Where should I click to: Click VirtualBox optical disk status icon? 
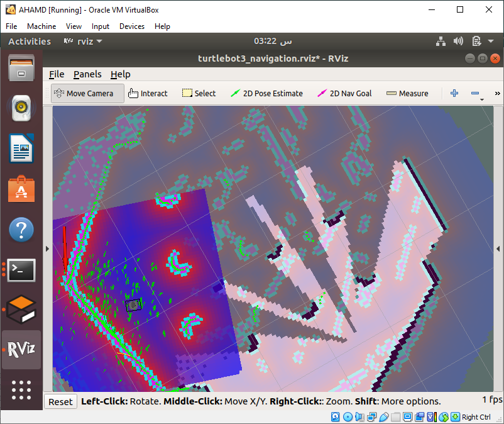pos(348,417)
